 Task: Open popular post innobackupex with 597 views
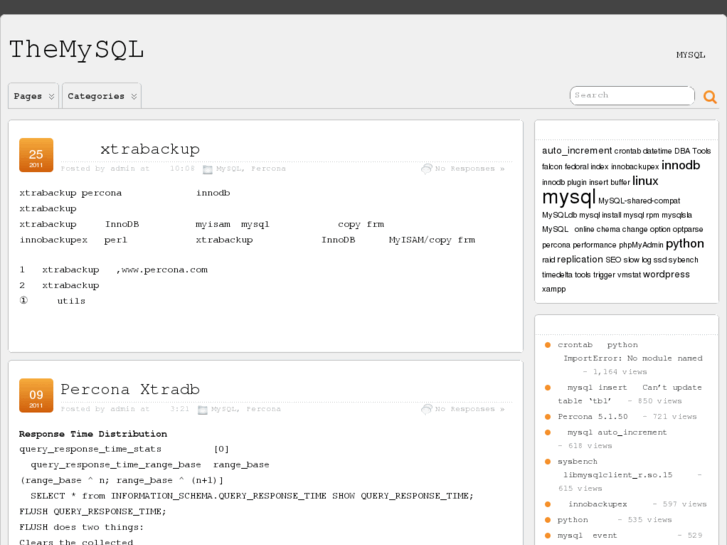(598, 504)
